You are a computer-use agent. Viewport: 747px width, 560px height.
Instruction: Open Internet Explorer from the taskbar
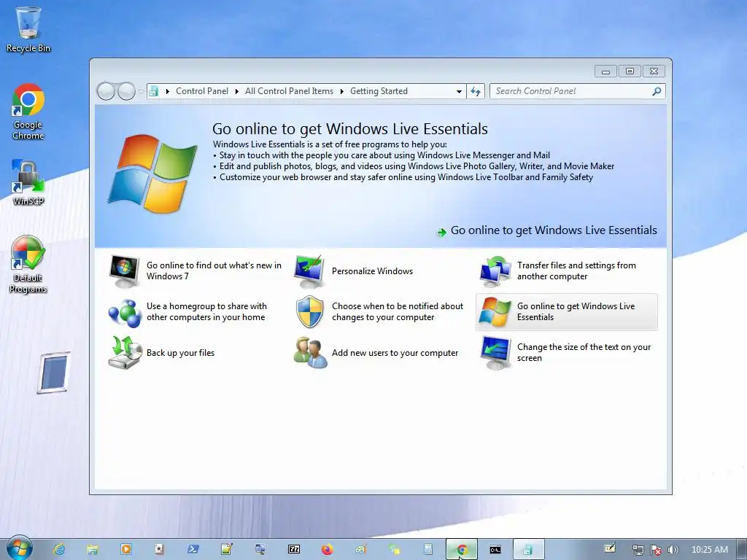tap(59, 550)
